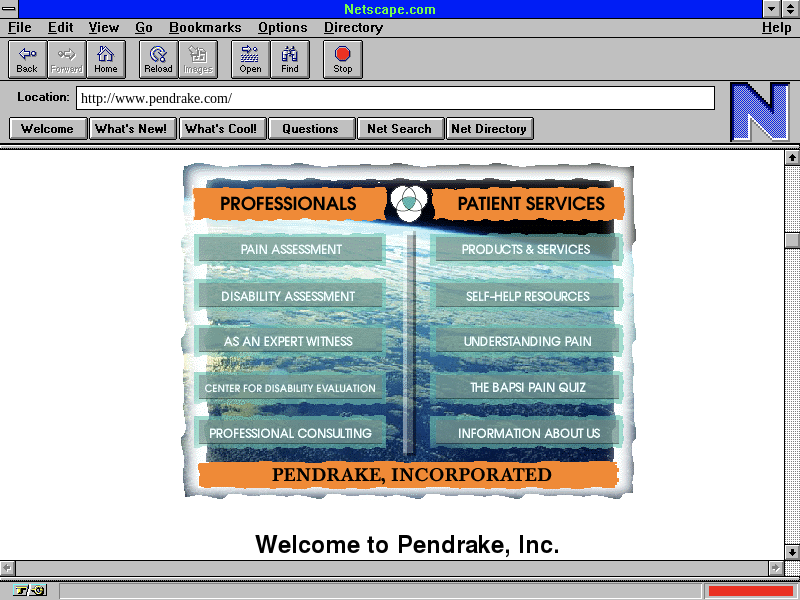Click the vertical scrollbar down arrow

792,551
